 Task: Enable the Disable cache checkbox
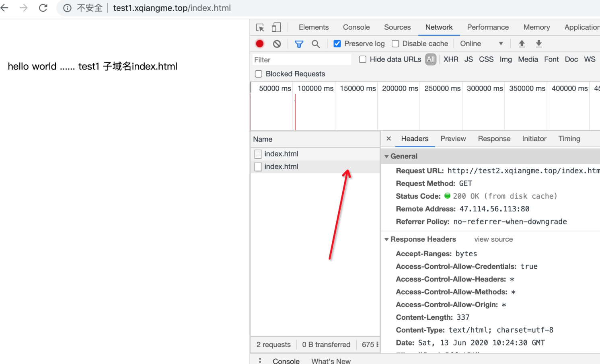pyautogui.click(x=395, y=43)
